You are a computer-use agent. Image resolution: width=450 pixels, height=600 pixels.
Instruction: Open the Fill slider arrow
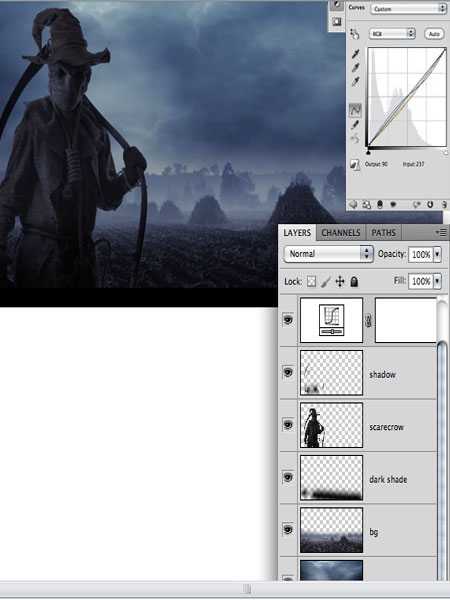[x=437, y=282]
